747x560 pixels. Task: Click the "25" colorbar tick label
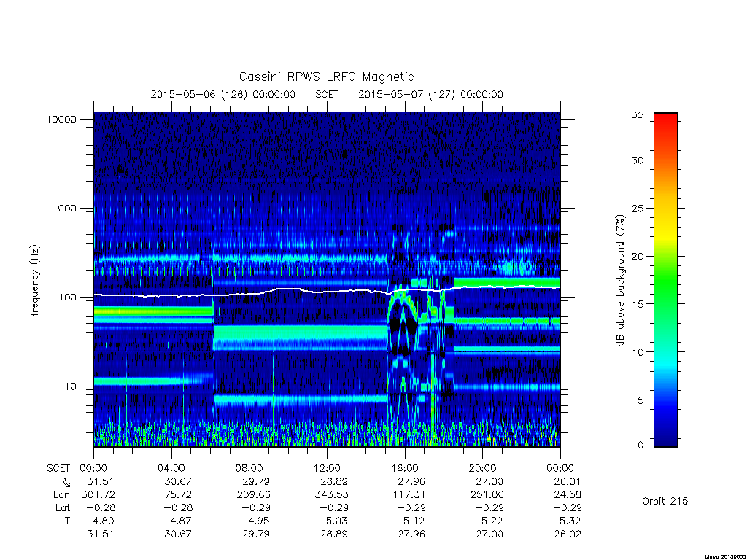click(x=637, y=209)
